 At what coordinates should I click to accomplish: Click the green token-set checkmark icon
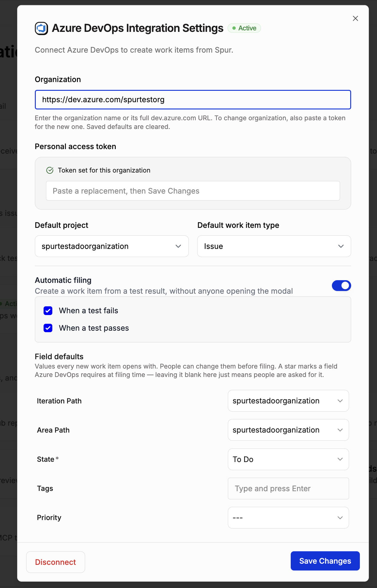coord(50,170)
